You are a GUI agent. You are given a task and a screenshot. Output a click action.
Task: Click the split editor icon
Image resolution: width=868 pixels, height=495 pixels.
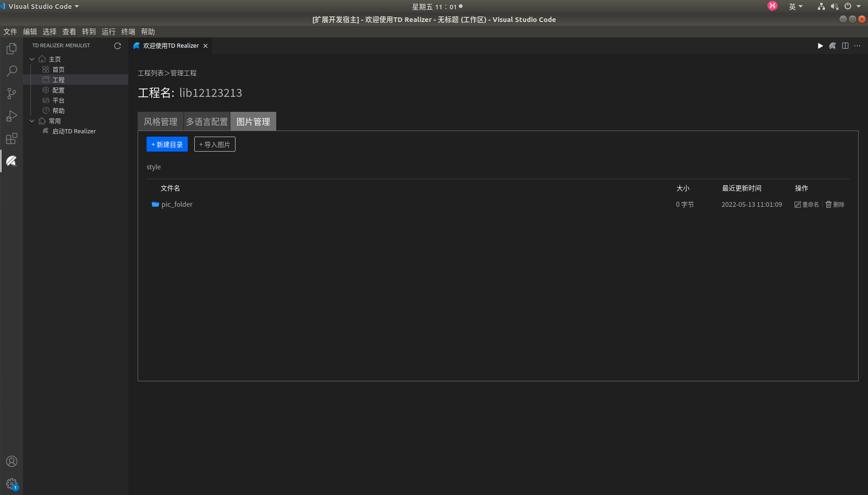click(x=845, y=46)
